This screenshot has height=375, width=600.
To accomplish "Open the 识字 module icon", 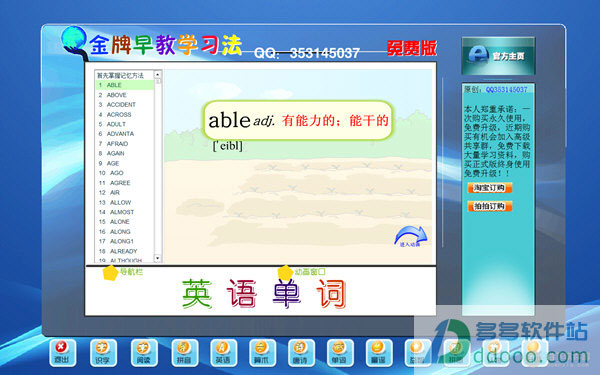I will [x=103, y=352].
